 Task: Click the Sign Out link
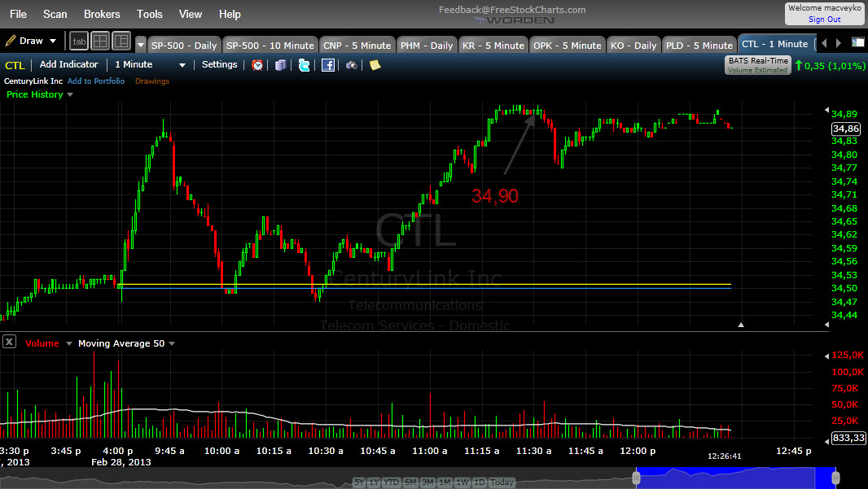coord(824,20)
